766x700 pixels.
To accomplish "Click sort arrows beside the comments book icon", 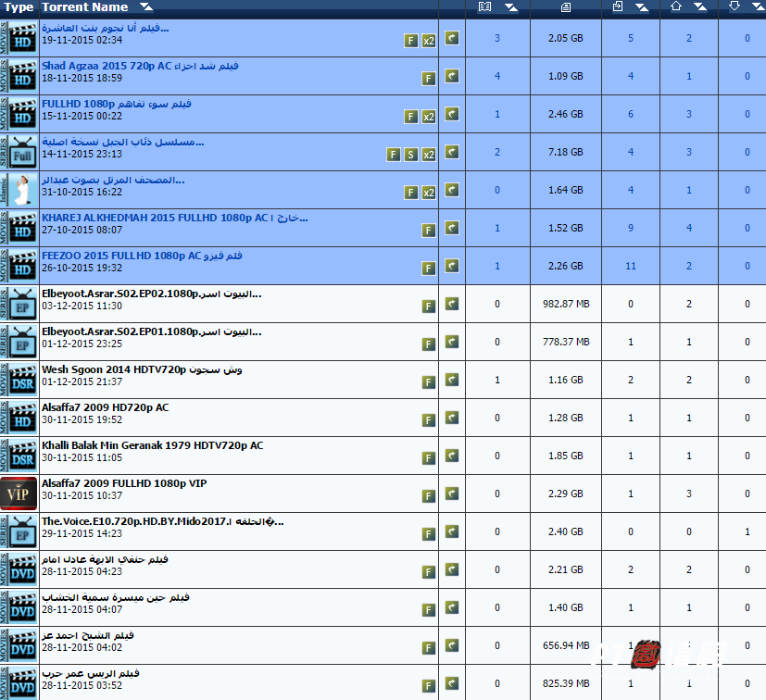I will 510,7.
